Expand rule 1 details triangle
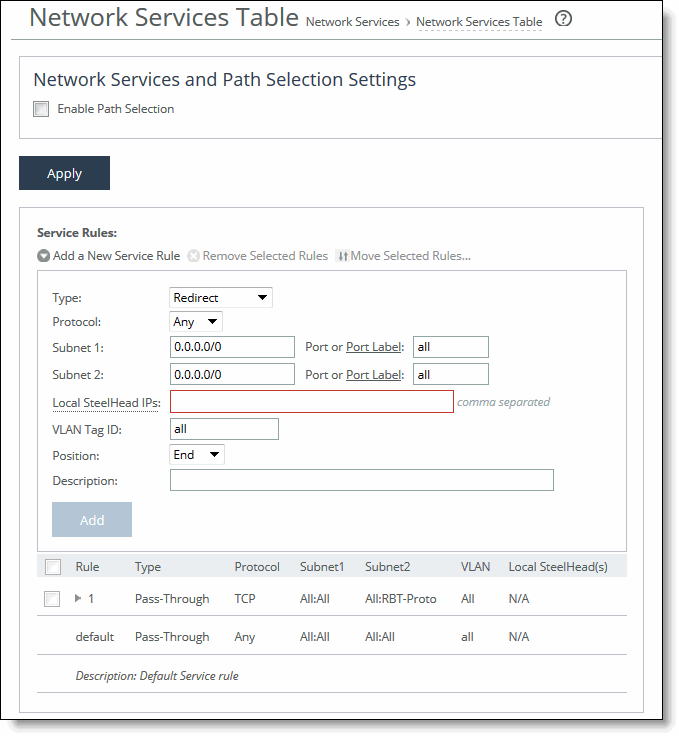This screenshot has width=679, height=736. 79,599
